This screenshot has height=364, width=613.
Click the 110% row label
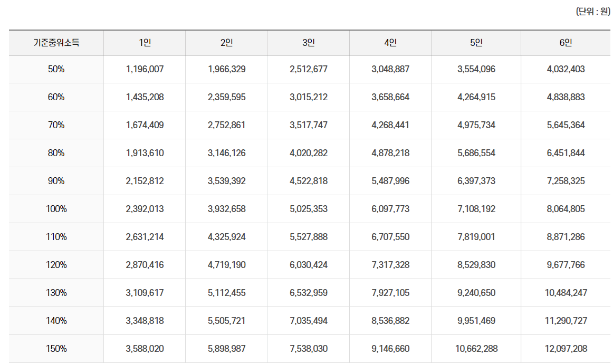click(x=56, y=237)
